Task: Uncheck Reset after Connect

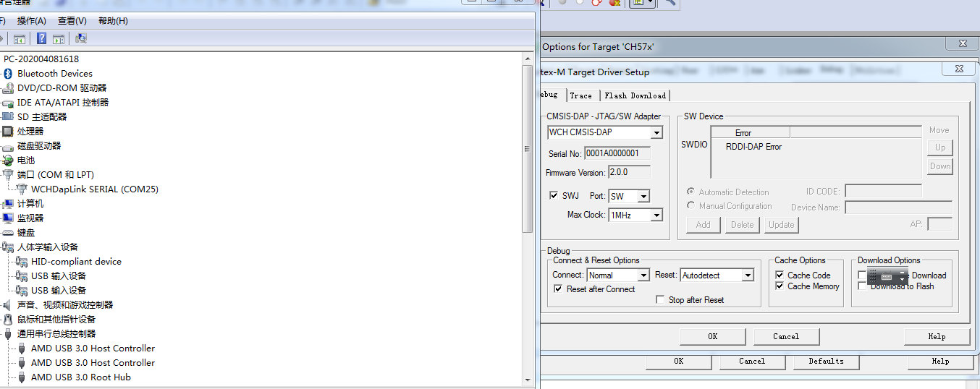Action: (x=558, y=289)
